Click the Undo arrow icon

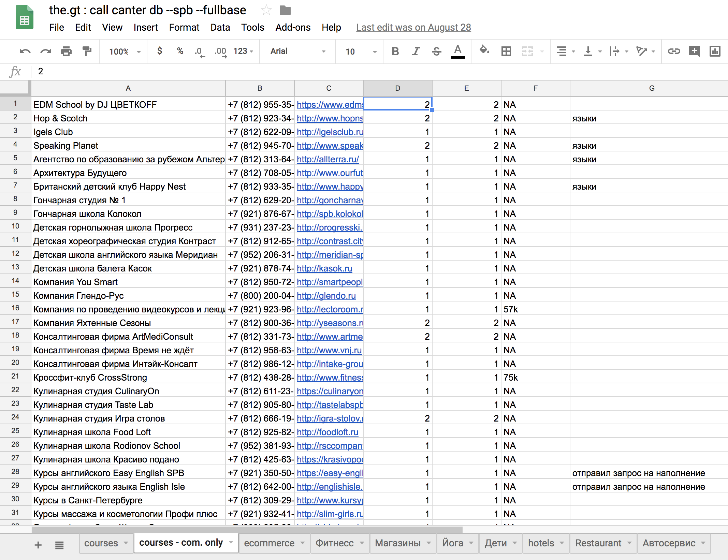(x=25, y=51)
